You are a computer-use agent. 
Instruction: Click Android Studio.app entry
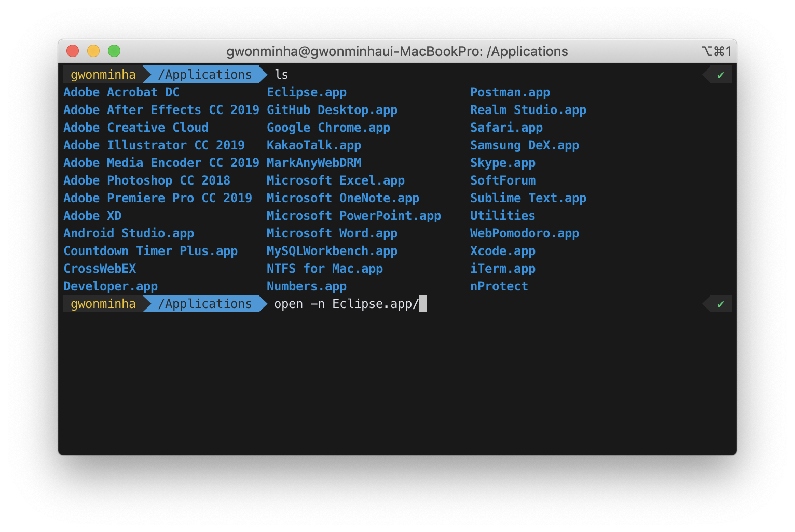pos(129,233)
